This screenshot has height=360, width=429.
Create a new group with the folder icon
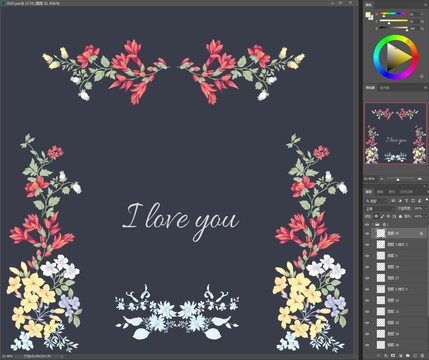coord(408,356)
